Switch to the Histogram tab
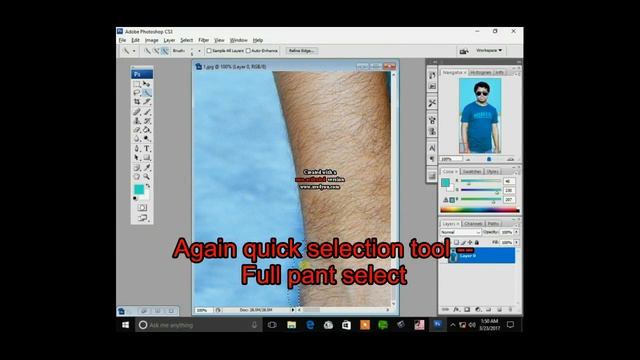 [x=480, y=73]
